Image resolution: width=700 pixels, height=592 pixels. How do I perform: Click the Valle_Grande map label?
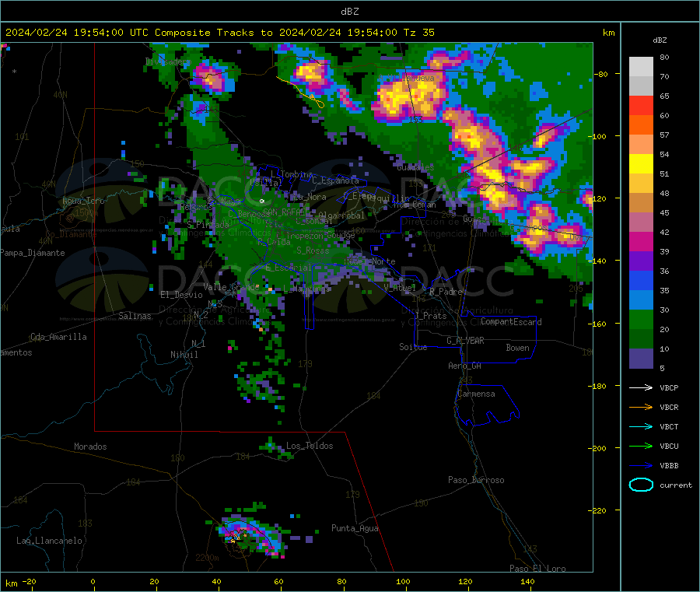coord(231,286)
